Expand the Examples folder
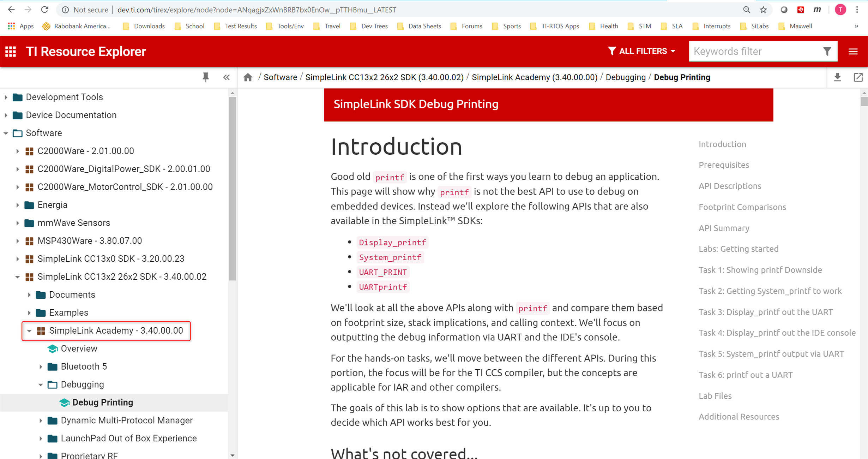This screenshot has height=459, width=868. (x=29, y=313)
